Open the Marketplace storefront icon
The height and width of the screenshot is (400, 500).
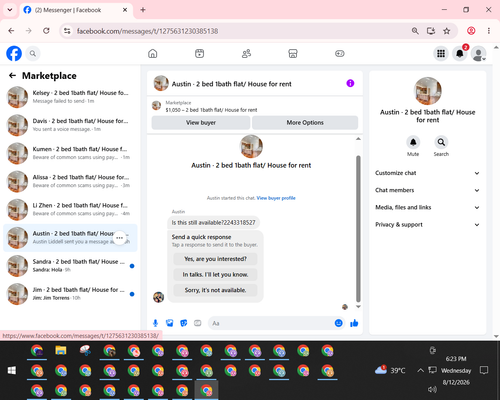click(293, 53)
